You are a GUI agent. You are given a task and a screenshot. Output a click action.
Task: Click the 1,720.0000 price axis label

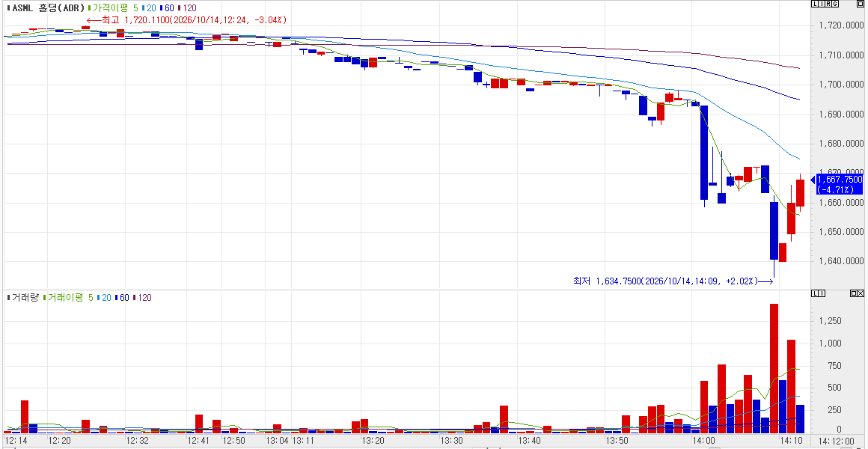pyautogui.click(x=841, y=25)
